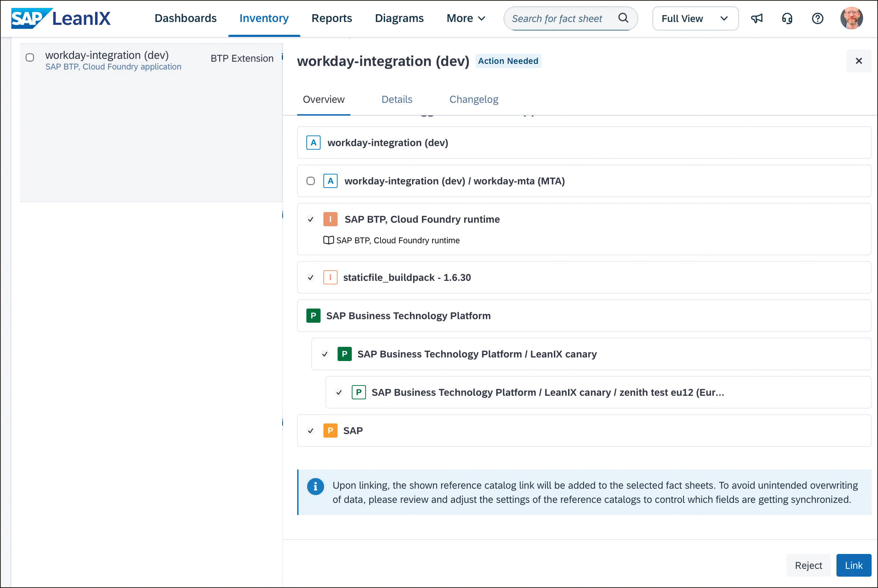878x588 pixels.
Task: Click the workday-integration (dev) list item name
Action: [107, 55]
